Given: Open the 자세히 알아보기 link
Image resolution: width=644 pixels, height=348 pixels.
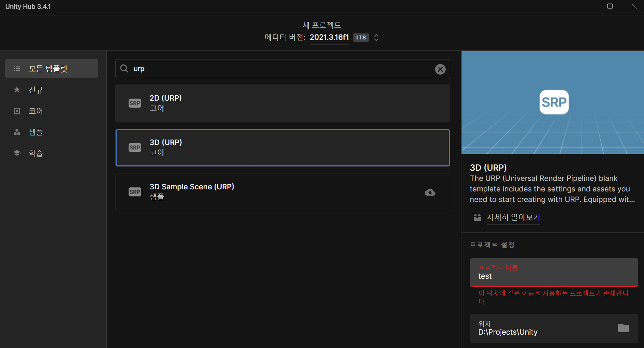Looking at the screenshot, I should pos(513,217).
